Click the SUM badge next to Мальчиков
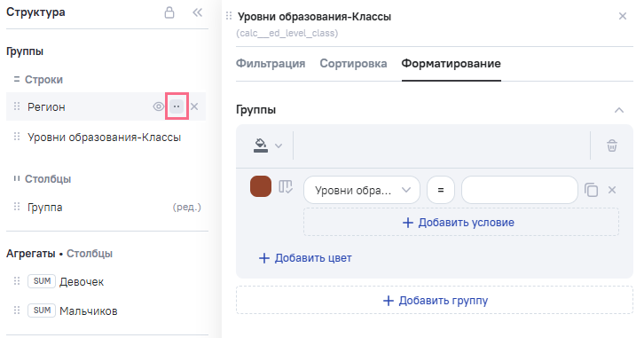 [42, 310]
